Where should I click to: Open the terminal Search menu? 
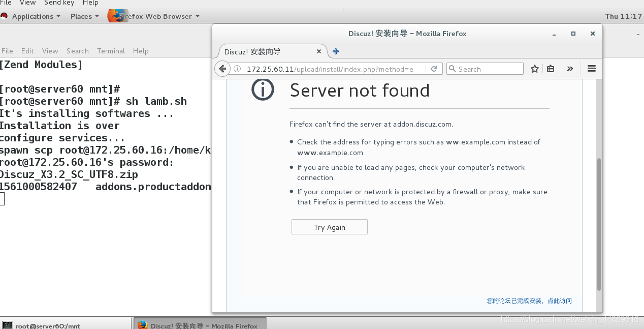point(77,51)
